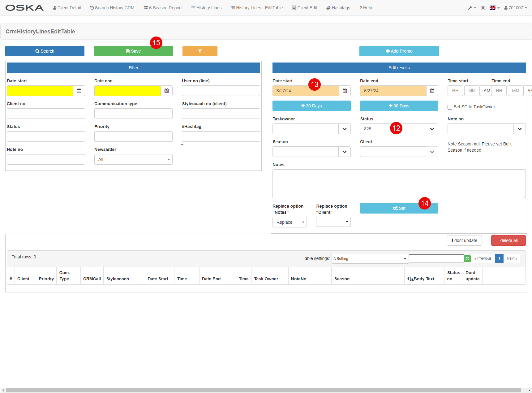Click the green save table settings icon
532x393 pixels.
click(x=467, y=259)
